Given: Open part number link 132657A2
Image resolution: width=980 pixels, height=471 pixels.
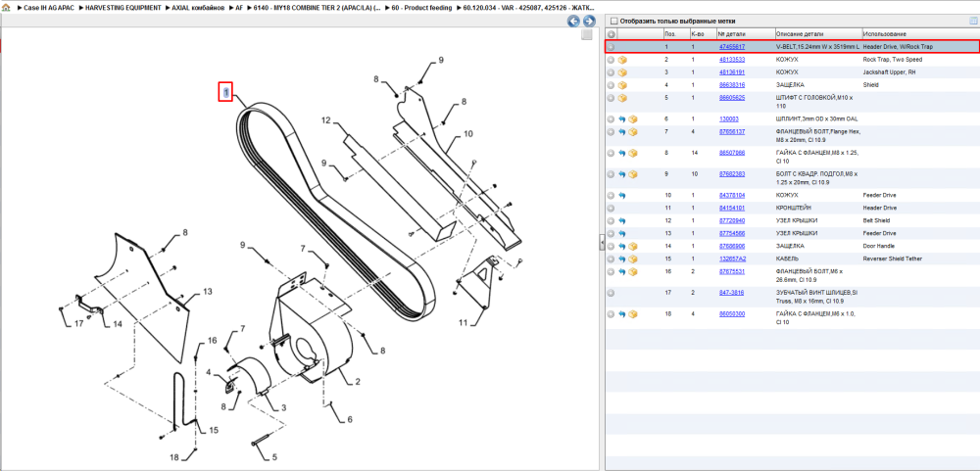Looking at the screenshot, I should [x=732, y=259].
